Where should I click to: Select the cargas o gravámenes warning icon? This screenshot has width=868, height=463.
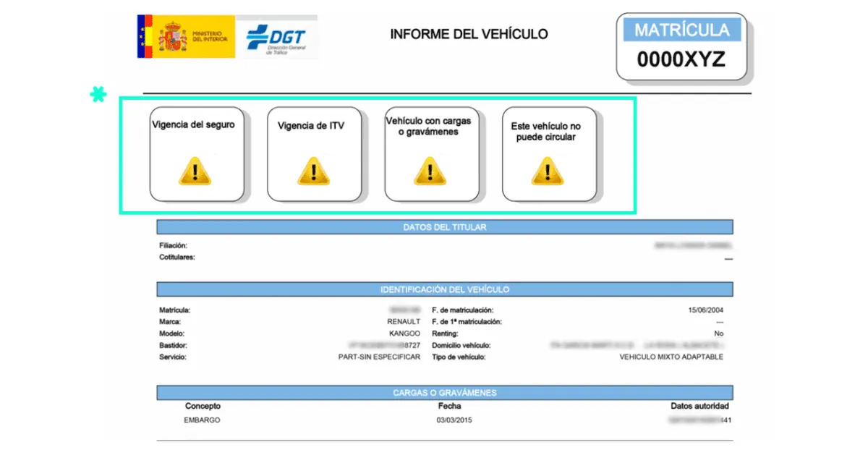pos(430,171)
